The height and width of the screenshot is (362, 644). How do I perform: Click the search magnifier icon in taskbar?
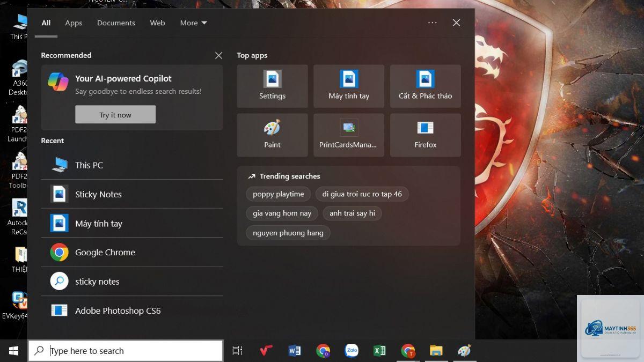pyautogui.click(x=39, y=351)
